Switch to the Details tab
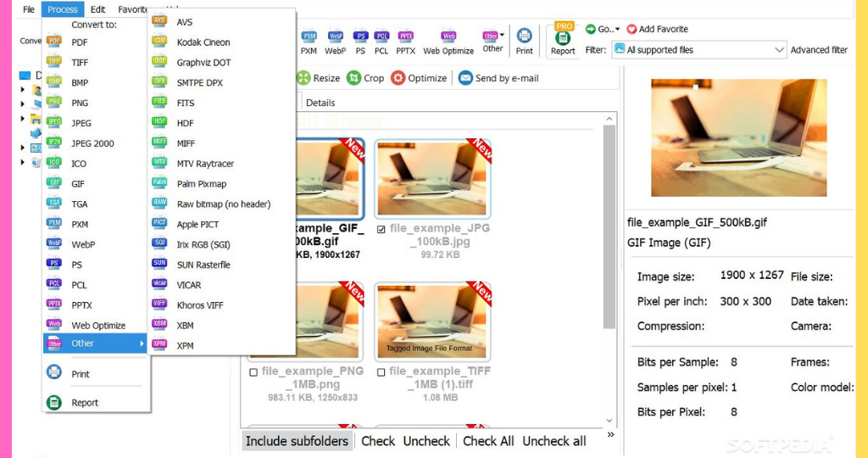 [320, 103]
